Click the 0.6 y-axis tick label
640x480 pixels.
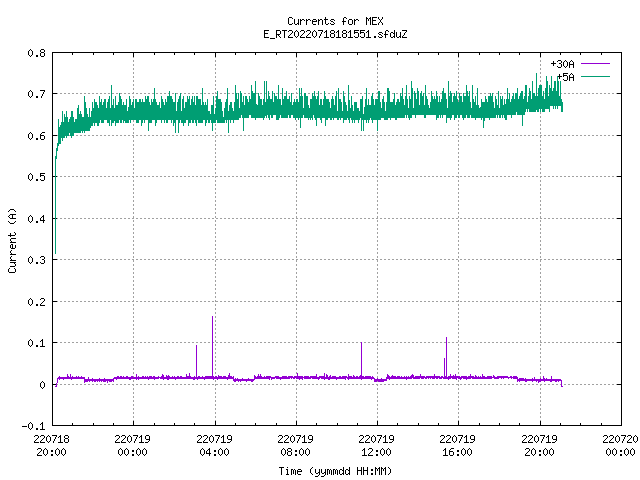(x=36, y=136)
